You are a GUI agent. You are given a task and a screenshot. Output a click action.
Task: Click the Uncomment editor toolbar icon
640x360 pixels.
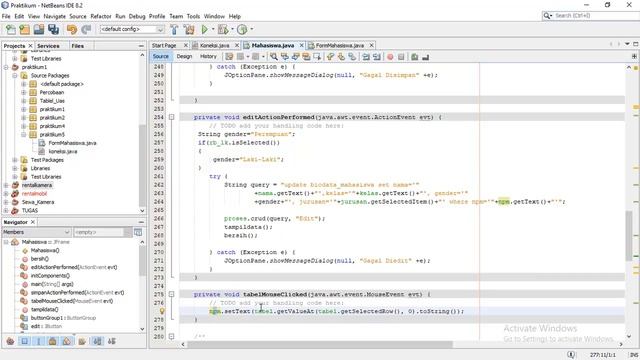pos(425,57)
